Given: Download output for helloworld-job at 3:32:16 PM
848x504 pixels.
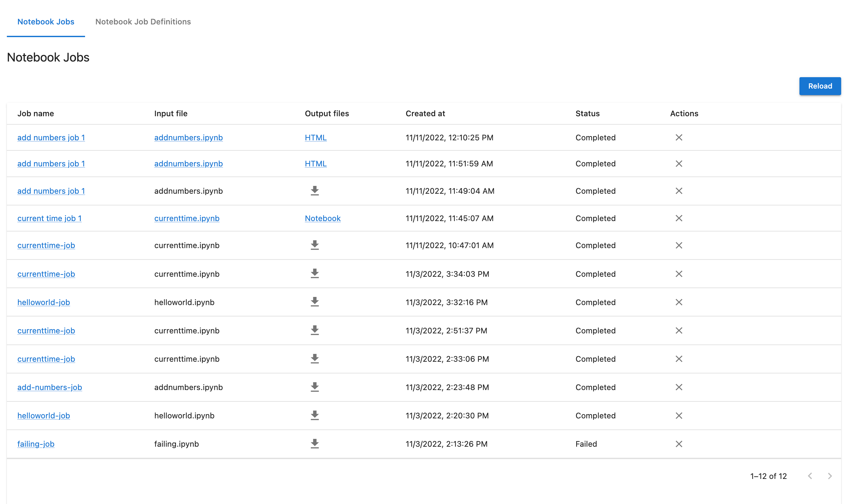Looking at the screenshot, I should 315,302.
